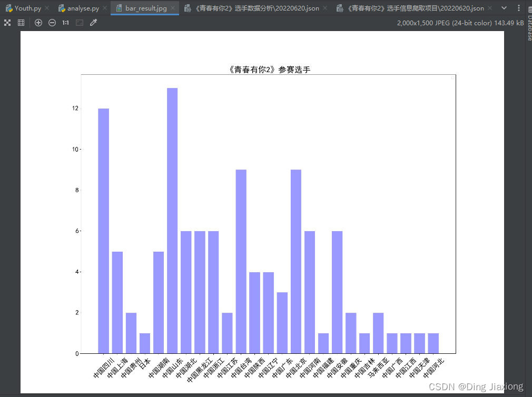The image size is (532, 397).
Task: Click the 中国北京 bar in chart
Action: (x=296, y=261)
